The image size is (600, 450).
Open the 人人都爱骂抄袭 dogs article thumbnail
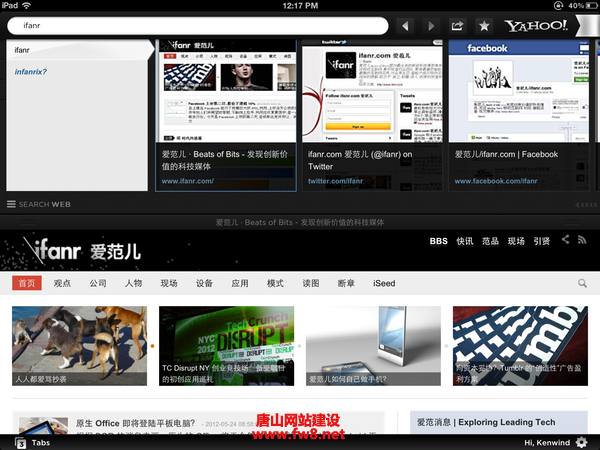coord(79,346)
